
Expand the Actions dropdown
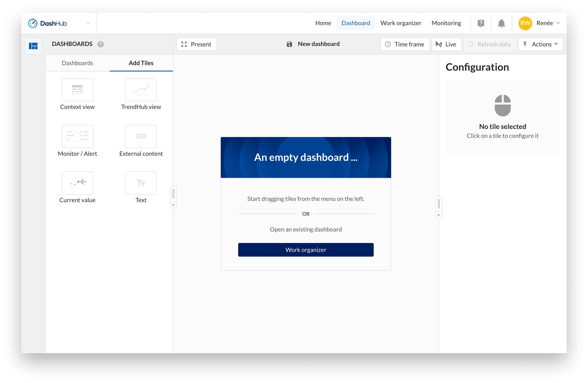tap(540, 44)
